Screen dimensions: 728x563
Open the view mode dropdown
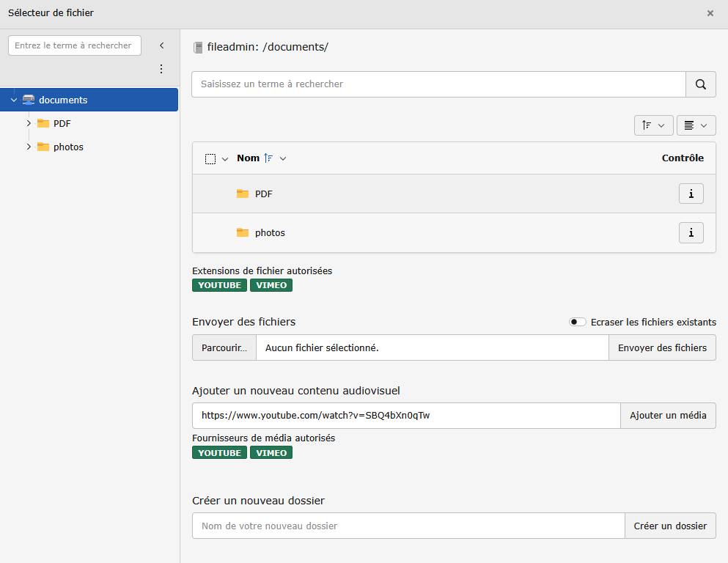coord(696,125)
